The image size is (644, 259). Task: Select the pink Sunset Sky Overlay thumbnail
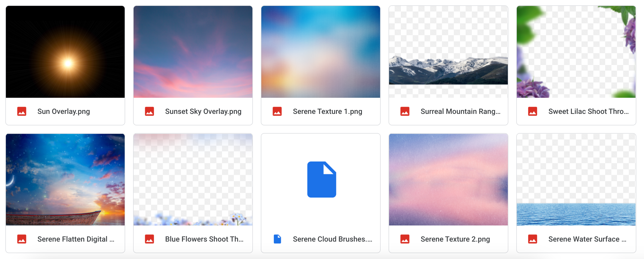pos(193,52)
